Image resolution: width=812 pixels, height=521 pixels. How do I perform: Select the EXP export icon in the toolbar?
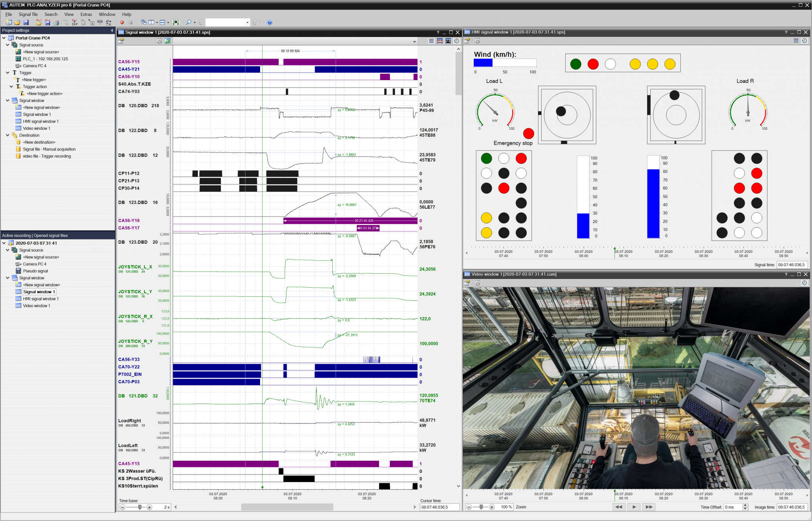(x=75, y=23)
